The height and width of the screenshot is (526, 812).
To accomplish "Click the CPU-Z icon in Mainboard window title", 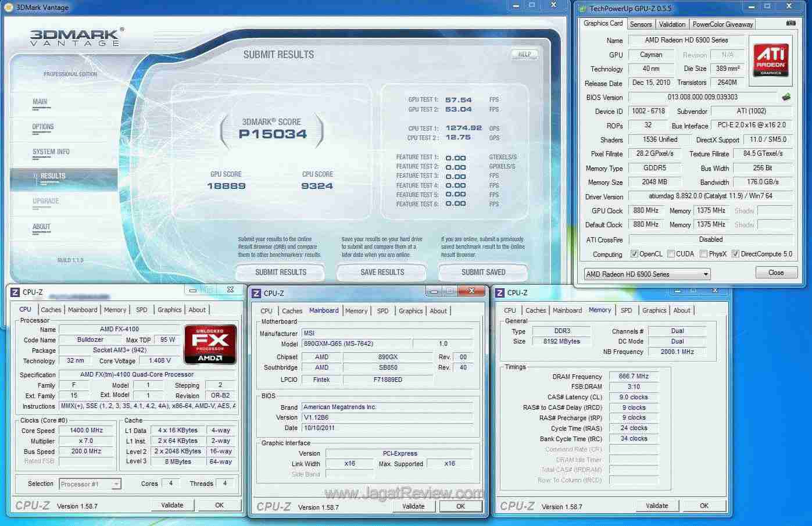I will point(256,294).
